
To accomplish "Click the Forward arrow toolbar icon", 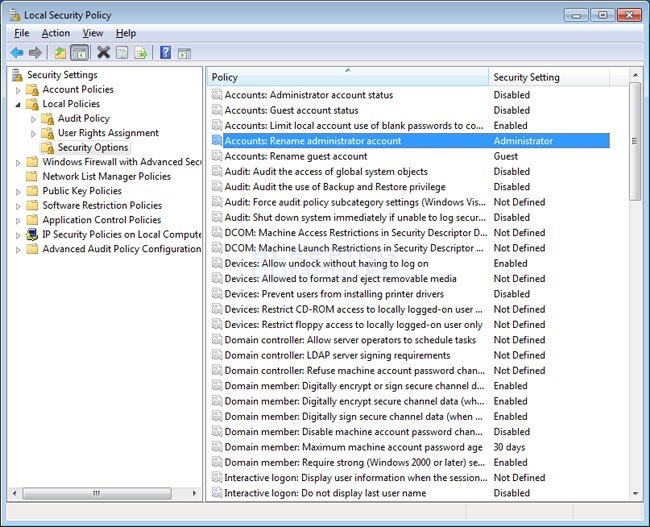I will click(x=36, y=53).
